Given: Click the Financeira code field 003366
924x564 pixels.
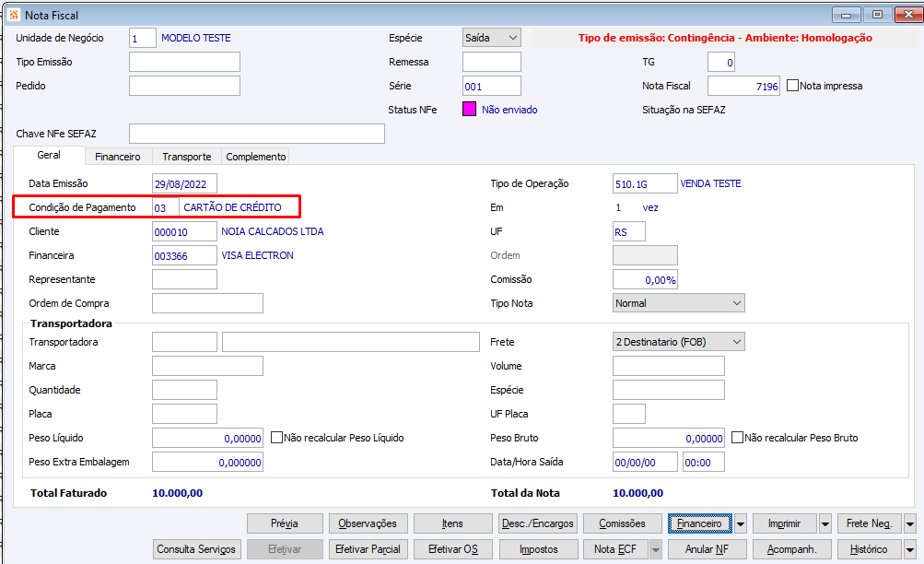Looking at the screenshot, I should click(184, 255).
